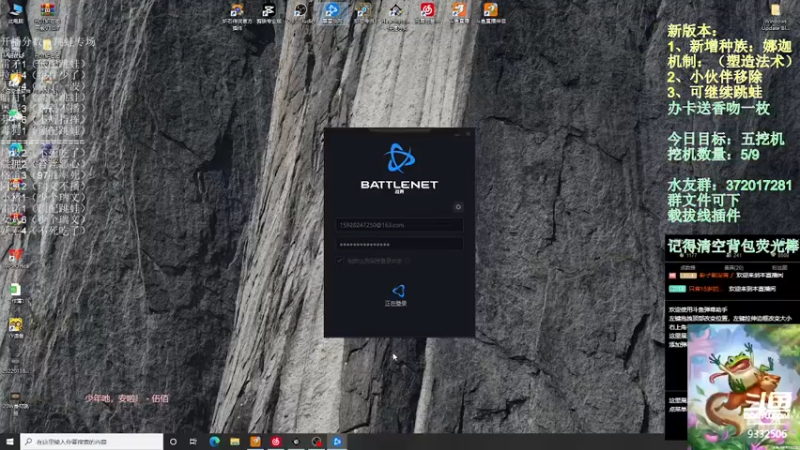Click the 少年哋，安啦 pink caption text

[127, 398]
